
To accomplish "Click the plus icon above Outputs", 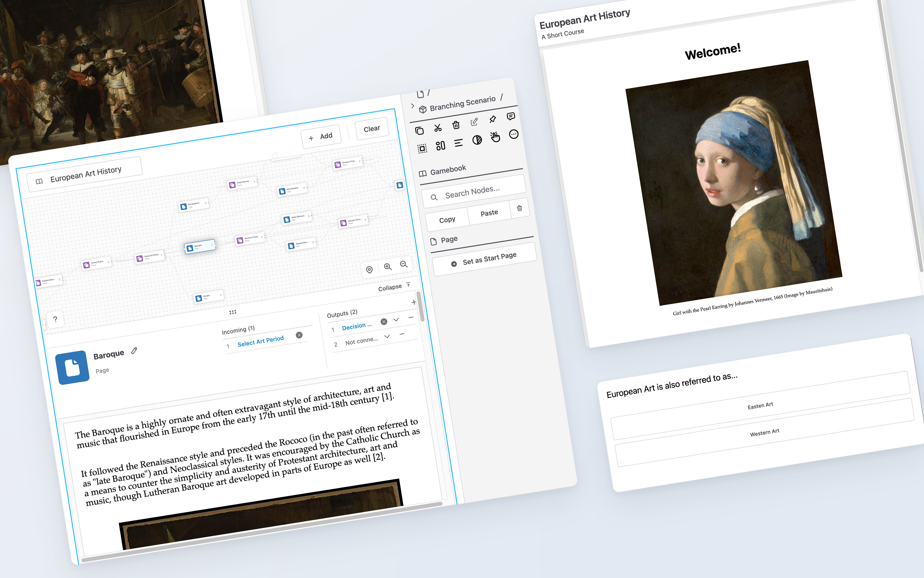I will pyautogui.click(x=413, y=302).
